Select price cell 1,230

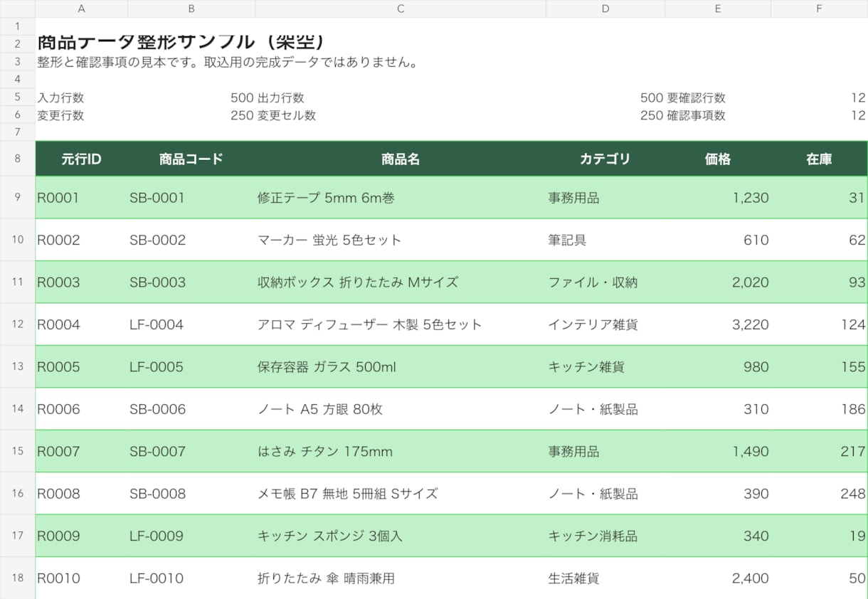click(x=718, y=198)
